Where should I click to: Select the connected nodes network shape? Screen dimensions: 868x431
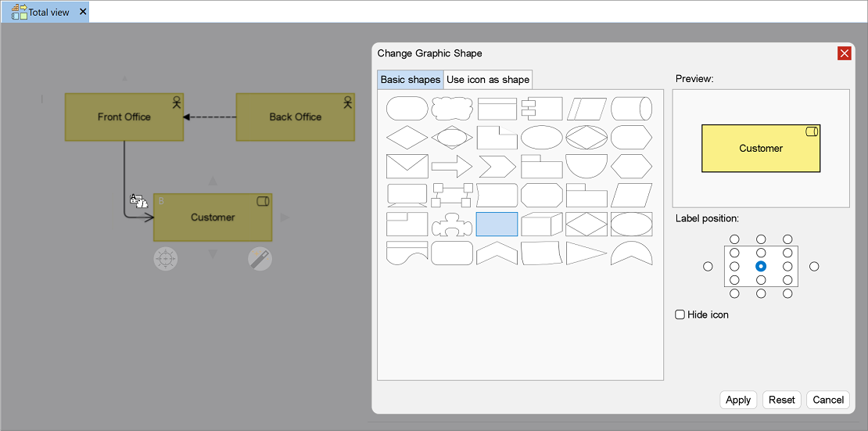coord(452,196)
